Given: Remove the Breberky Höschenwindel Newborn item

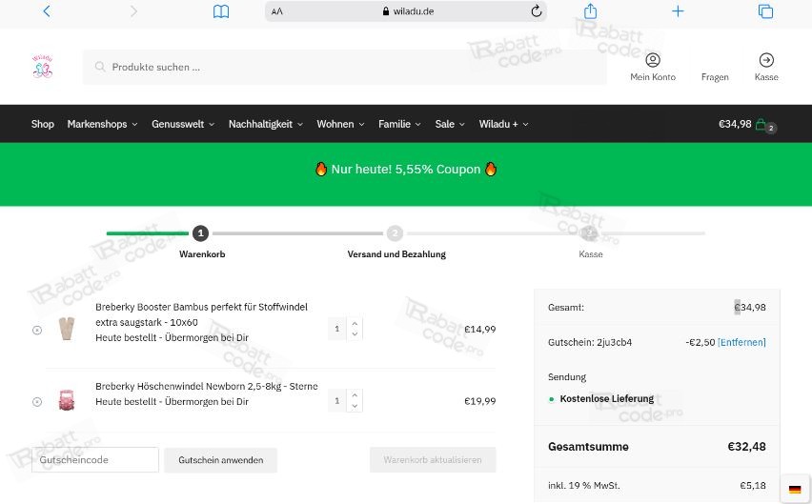Looking at the screenshot, I should pyautogui.click(x=37, y=401).
